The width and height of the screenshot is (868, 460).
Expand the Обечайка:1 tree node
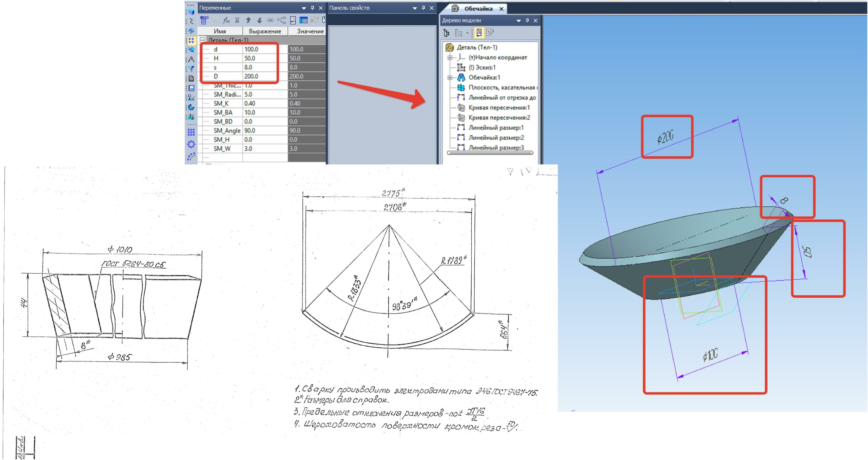pyautogui.click(x=450, y=78)
